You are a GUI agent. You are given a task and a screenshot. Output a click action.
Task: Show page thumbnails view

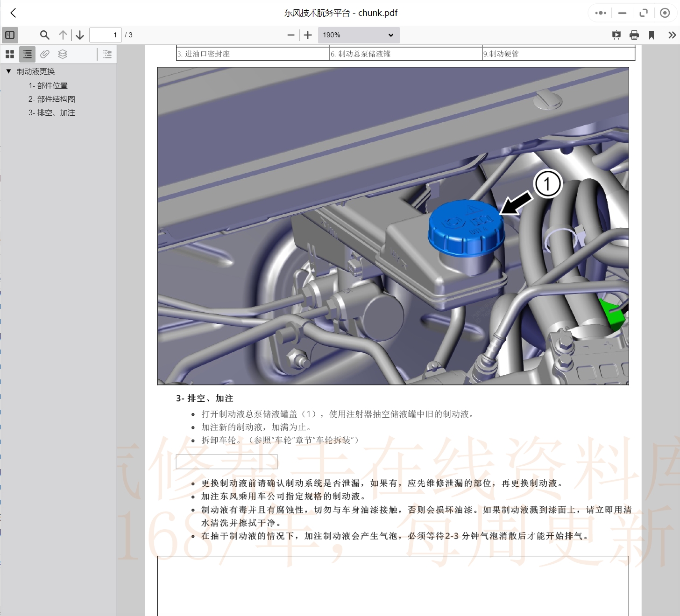(10, 54)
